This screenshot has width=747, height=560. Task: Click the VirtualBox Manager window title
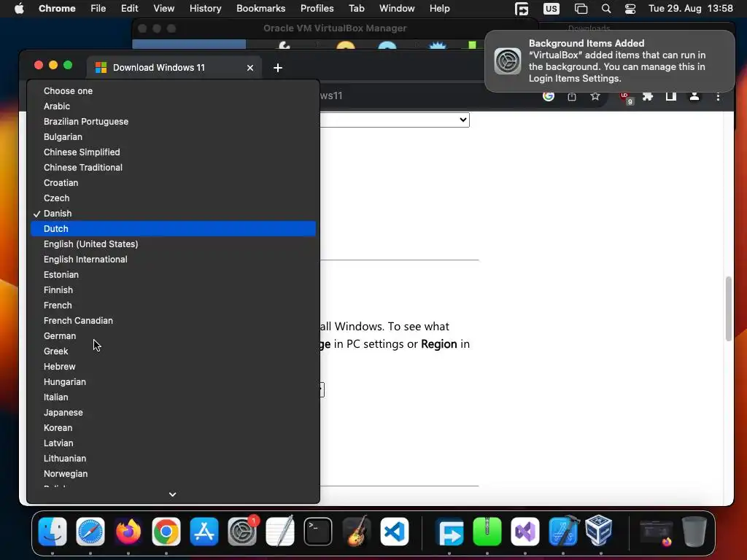click(335, 28)
